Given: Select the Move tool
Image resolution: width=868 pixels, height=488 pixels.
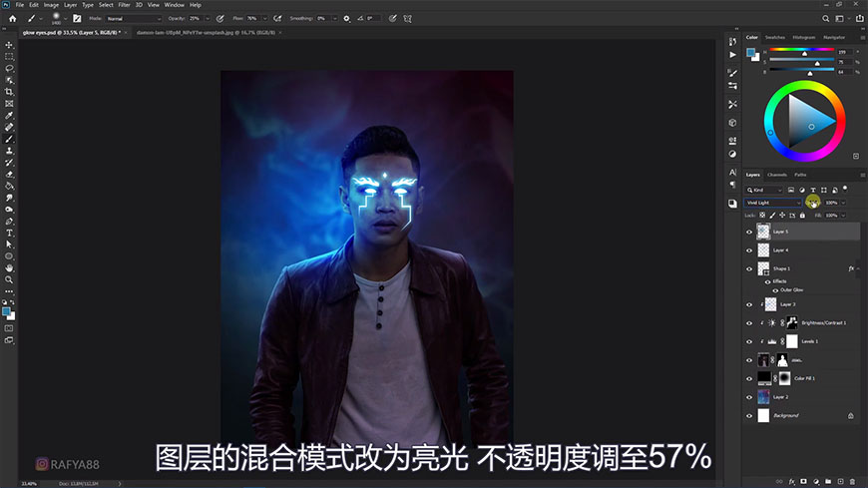Looking at the screenshot, I should [9, 45].
